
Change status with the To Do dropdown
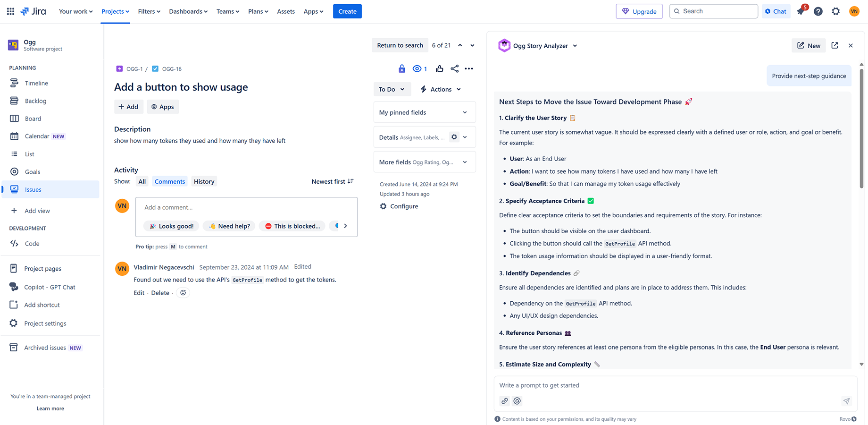point(392,89)
